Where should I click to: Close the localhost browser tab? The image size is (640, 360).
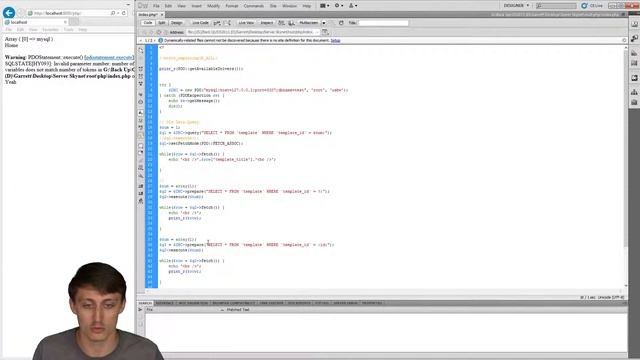[65, 22]
